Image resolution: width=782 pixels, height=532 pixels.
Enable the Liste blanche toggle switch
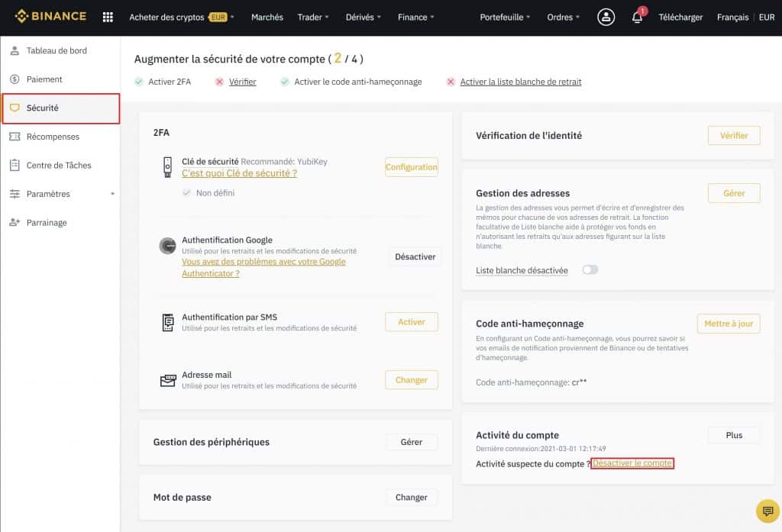(590, 269)
